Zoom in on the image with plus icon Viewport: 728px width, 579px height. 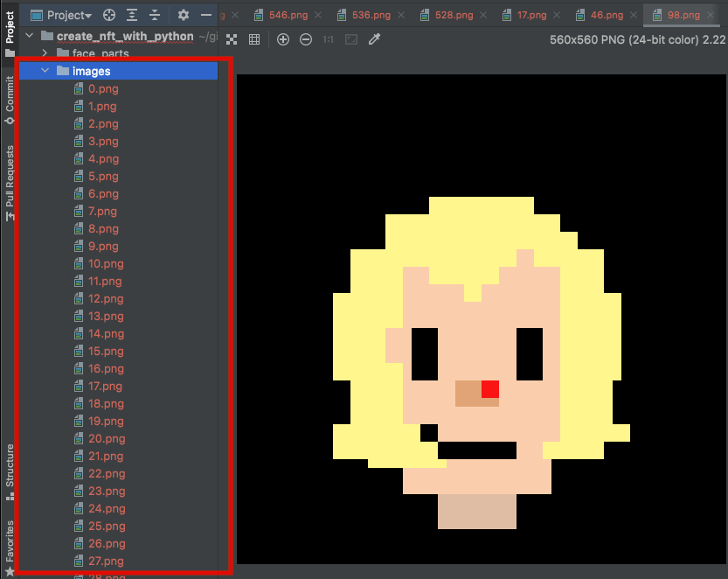point(282,39)
